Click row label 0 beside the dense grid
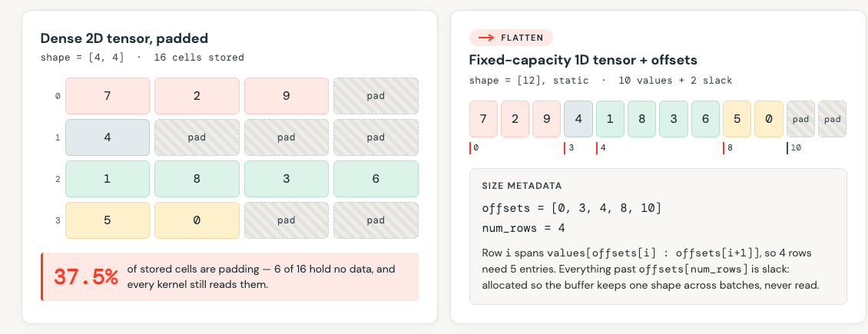This screenshot has width=868, height=334. [x=58, y=96]
